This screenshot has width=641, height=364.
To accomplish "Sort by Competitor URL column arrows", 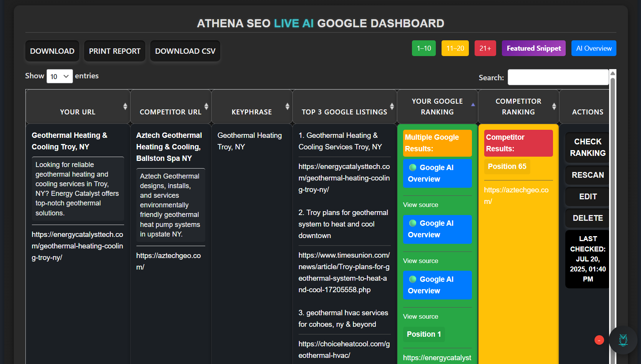I will [206, 106].
